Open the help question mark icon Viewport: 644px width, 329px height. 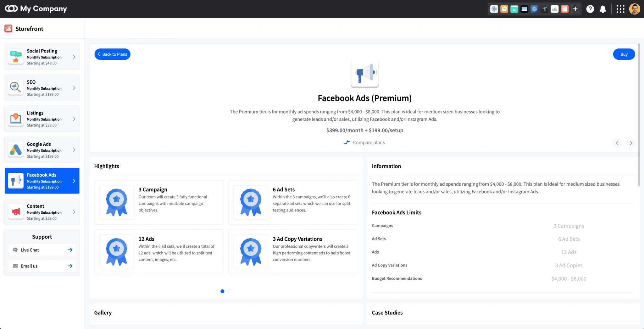tap(590, 9)
